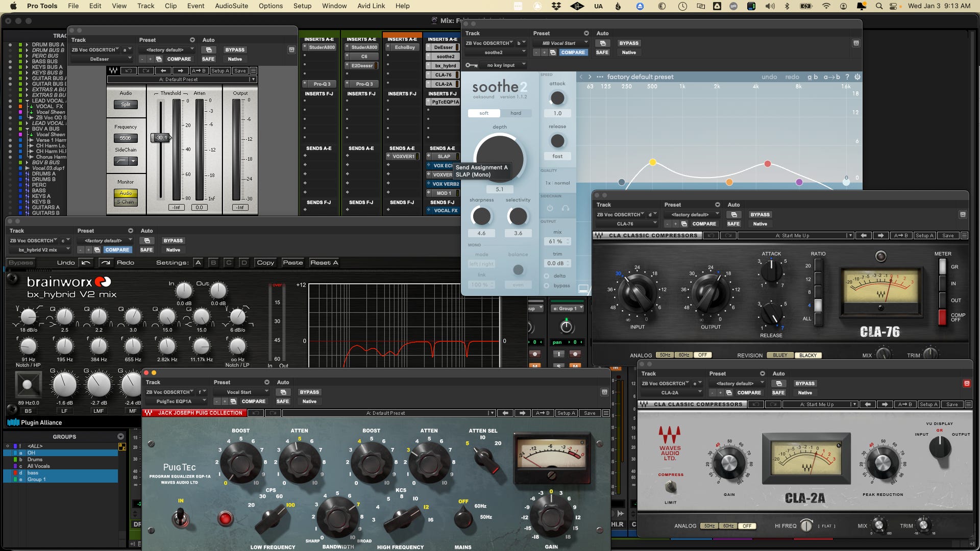Viewport: 980px width, 551px height.
Task: Click the bx_hybrid settings copy icon beside COMPARE
Action: tap(97, 250)
